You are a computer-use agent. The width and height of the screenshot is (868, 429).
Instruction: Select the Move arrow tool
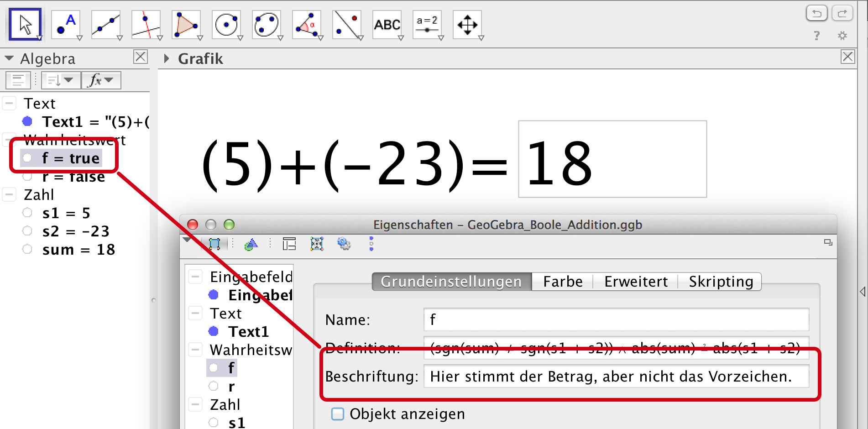(x=25, y=24)
